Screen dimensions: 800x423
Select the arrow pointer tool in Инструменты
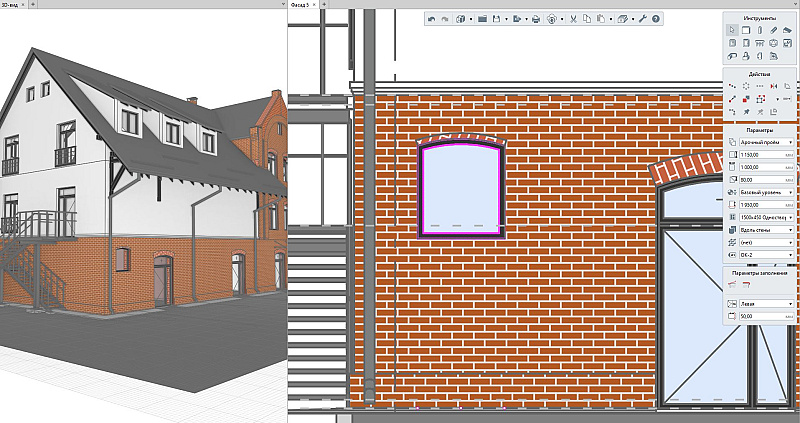730,31
